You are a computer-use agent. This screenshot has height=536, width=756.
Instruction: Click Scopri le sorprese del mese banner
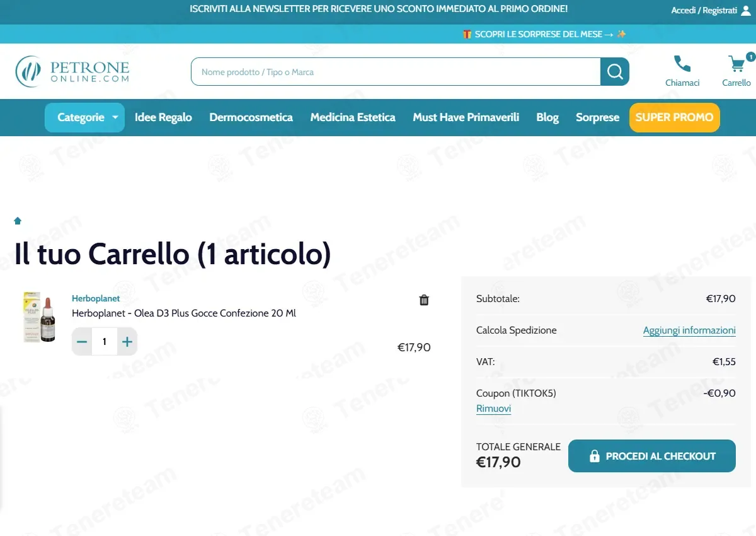click(x=545, y=34)
